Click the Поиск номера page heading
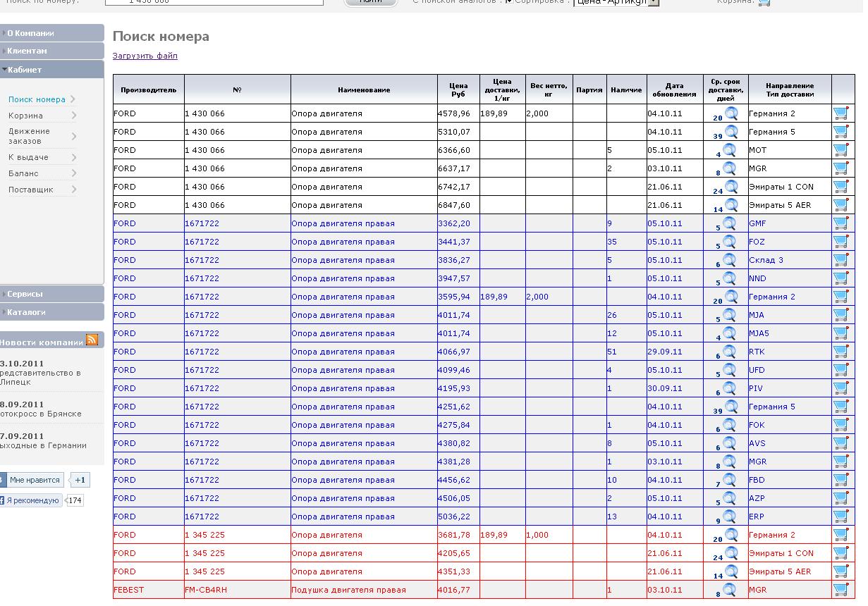This screenshot has height=606, width=868. pos(161,36)
